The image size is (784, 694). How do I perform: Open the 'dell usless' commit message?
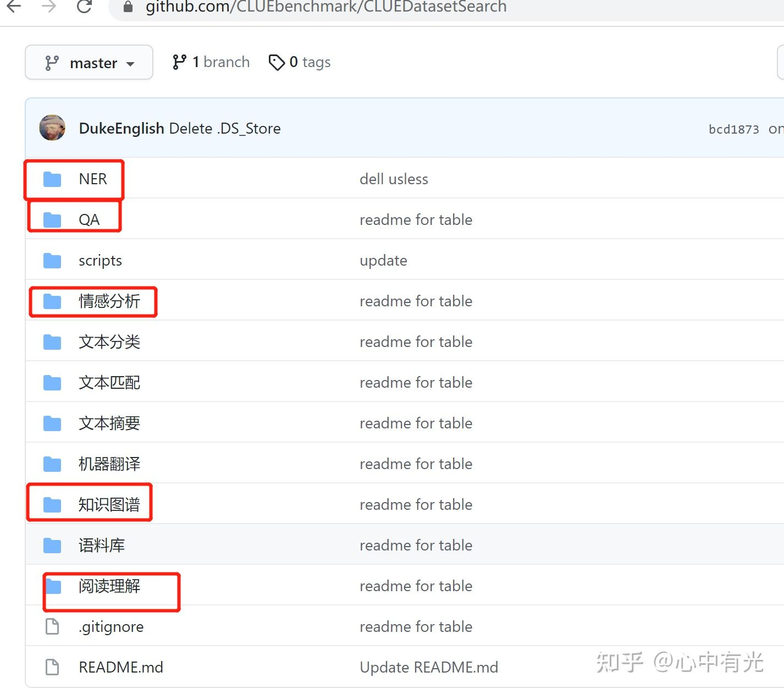click(x=394, y=179)
